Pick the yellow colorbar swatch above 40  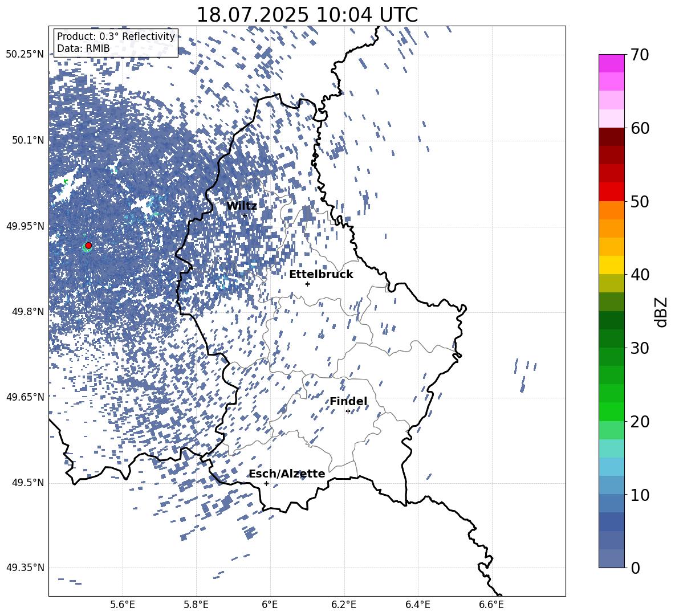click(612, 266)
